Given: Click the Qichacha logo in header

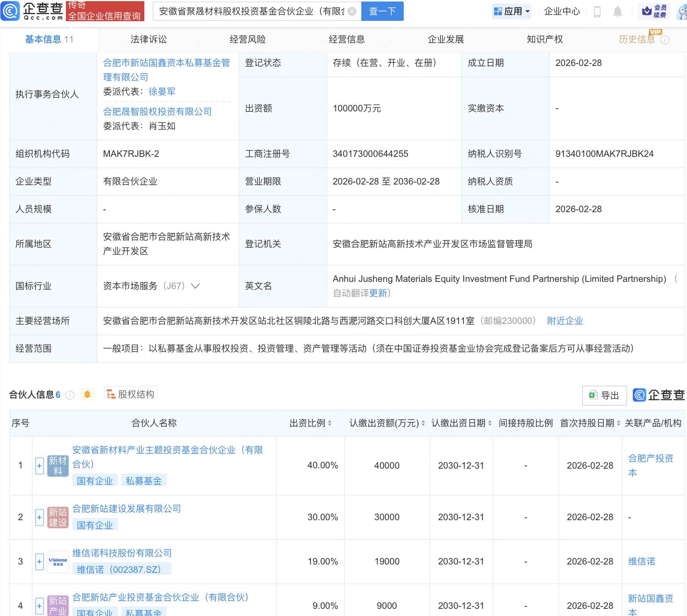Looking at the screenshot, I should click(32, 11).
